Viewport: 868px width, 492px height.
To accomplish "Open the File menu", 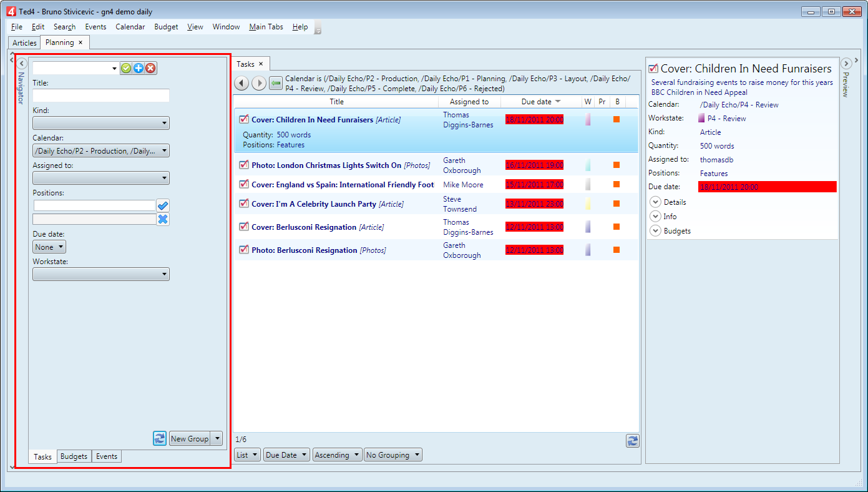I will [17, 27].
